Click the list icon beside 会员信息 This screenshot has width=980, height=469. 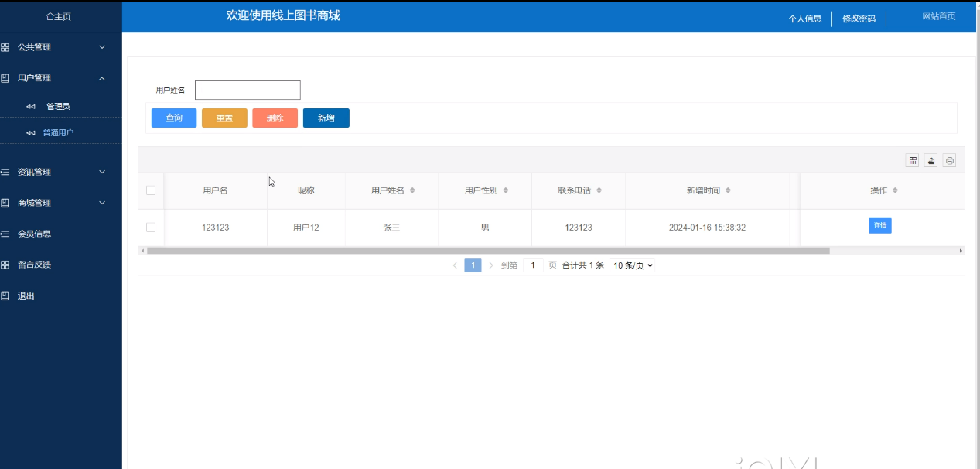tap(5, 234)
